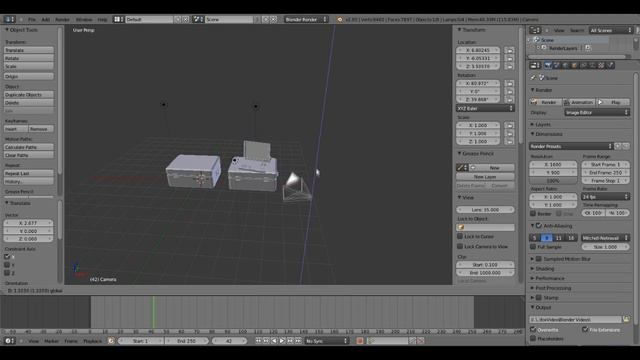This screenshot has height=360, width=640.
Task: Click the Duplicate Objects button
Action: (x=29, y=95)
